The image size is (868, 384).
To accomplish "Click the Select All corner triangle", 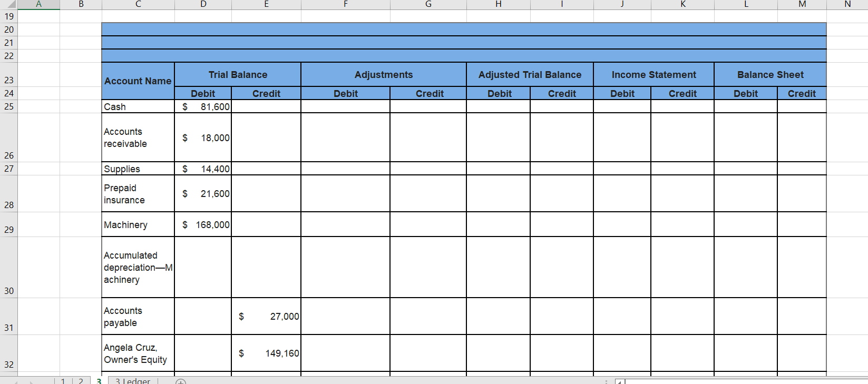I will (x=9, y=4).
